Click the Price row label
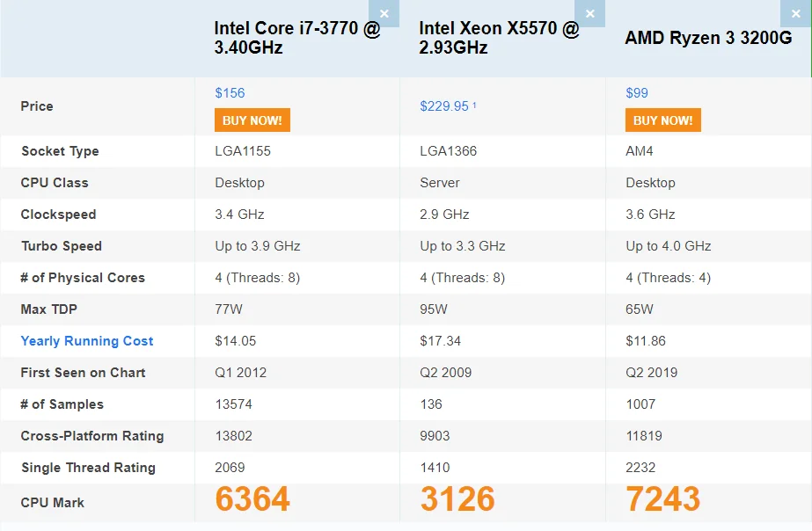The width and height of the screenshot is (812, 531). tap(37, 106)
